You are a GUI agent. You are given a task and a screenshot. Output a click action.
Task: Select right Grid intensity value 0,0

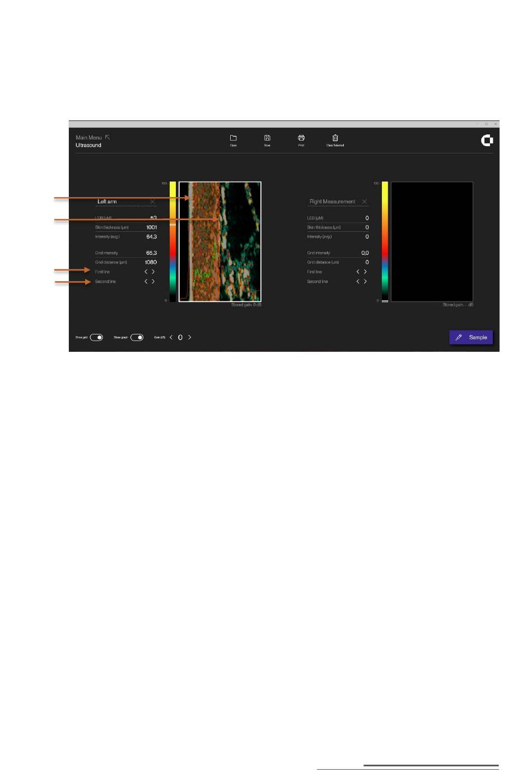coord(365,253)
